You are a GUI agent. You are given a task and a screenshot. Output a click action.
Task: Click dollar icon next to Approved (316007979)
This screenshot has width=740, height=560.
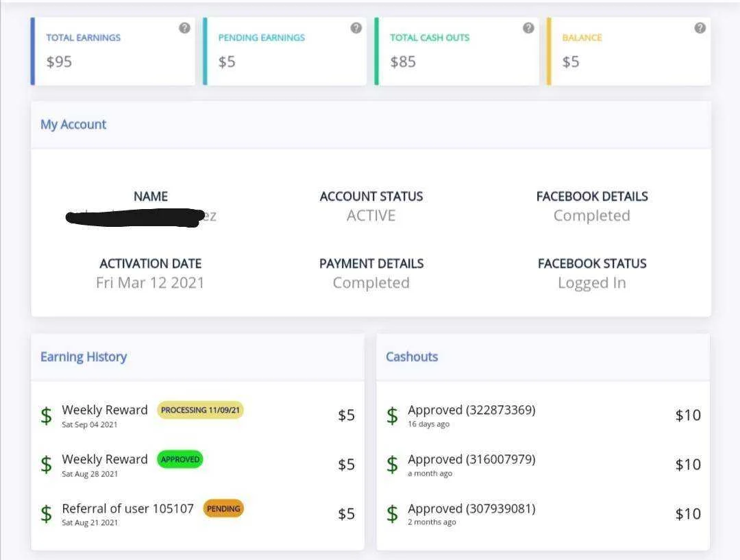click(x=392, y=465)
